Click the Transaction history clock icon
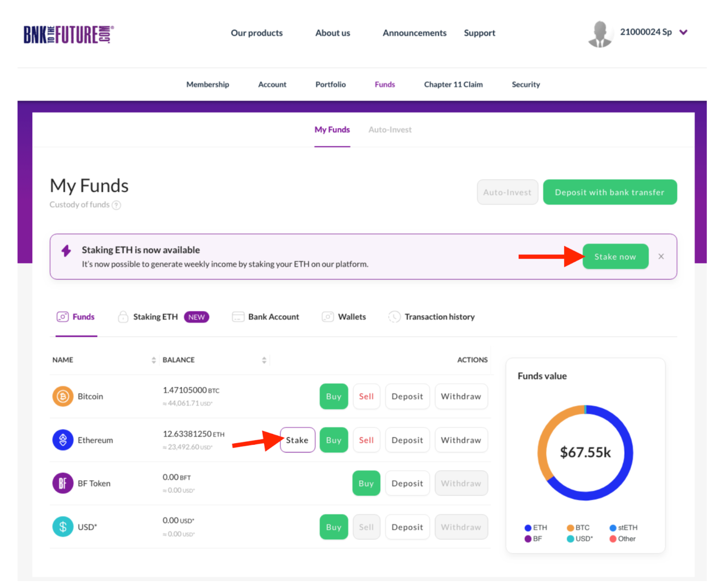The width and height of the screenshot is (721, 588). coord(394,317)
